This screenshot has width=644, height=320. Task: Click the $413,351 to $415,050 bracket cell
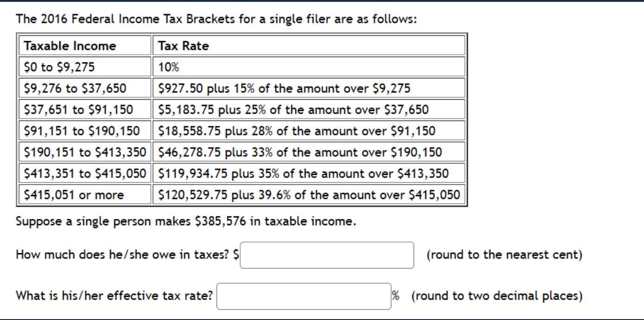[85, 174]
